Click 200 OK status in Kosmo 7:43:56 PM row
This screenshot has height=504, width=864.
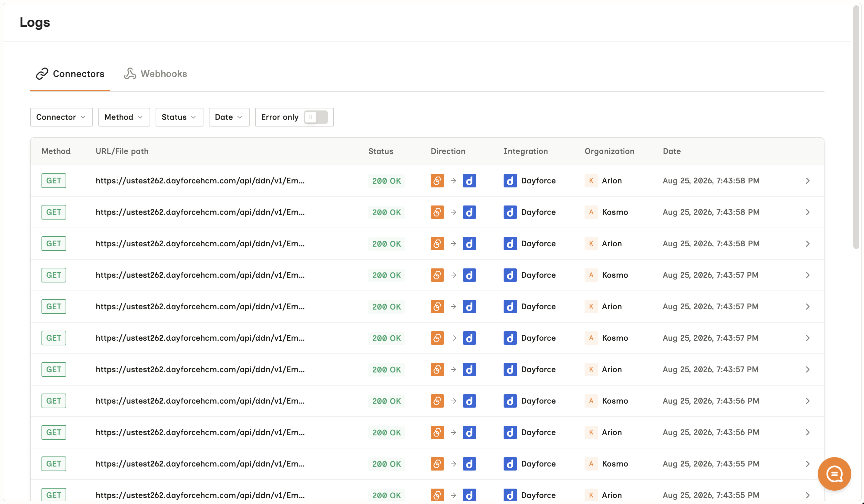coord(386,402)
